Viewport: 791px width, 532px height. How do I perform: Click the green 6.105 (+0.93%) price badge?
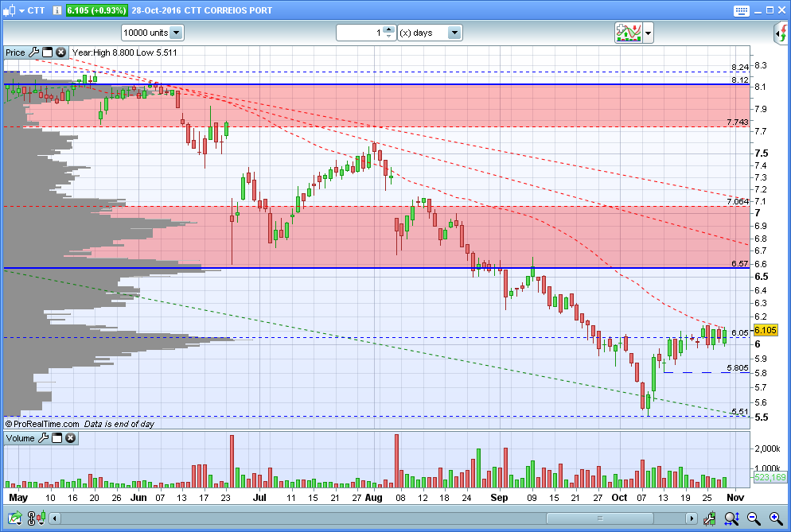point(96,10)
